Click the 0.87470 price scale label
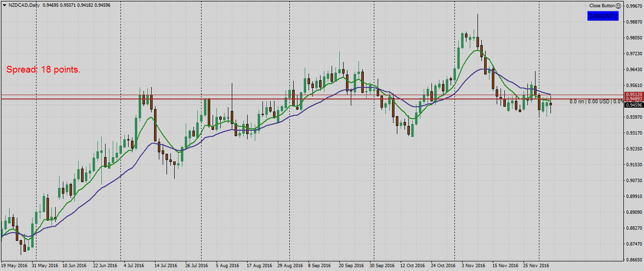This screenshot has width=644, height=271. coord(635,244)
